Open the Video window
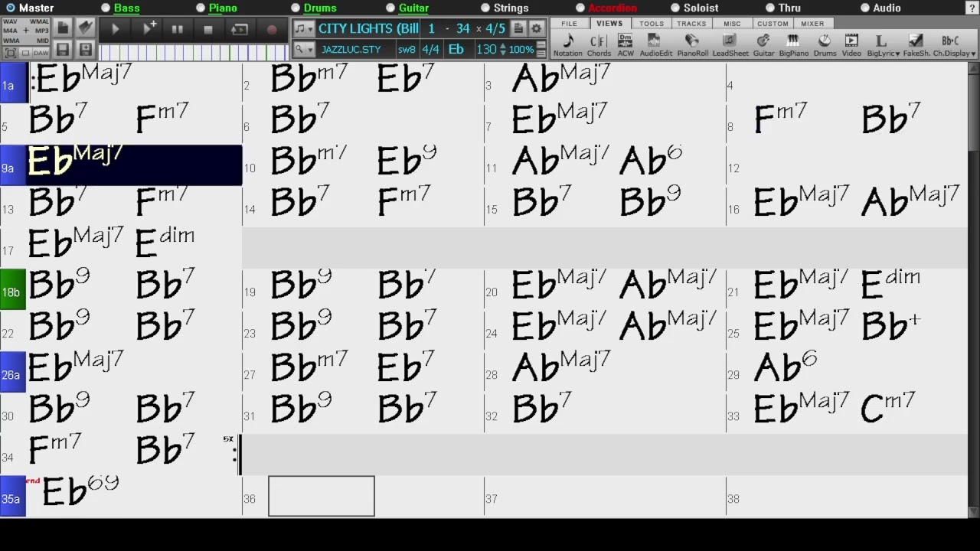The width and height of the screenshot is (980, 551). click(851, 45)
